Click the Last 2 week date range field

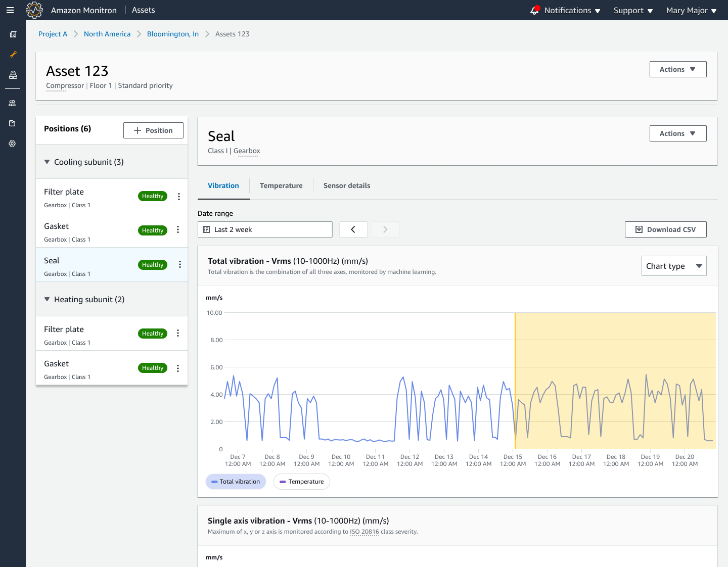[x=265, y=229]
